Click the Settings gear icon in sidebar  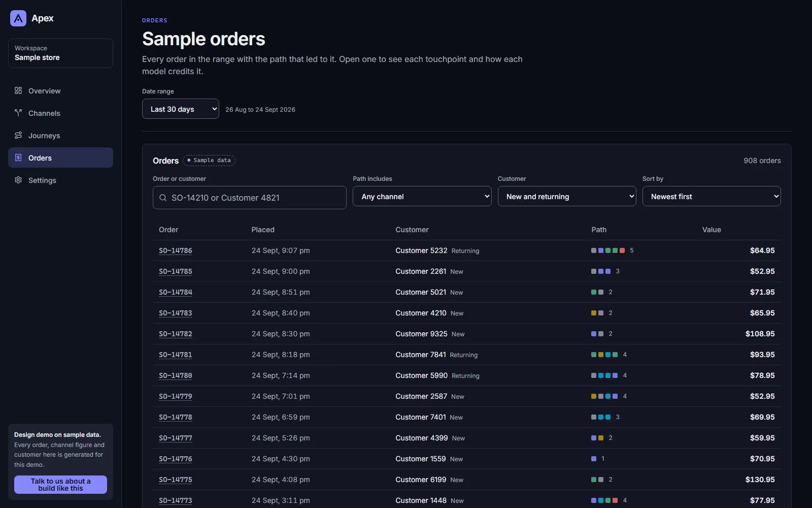click(18, 180)
